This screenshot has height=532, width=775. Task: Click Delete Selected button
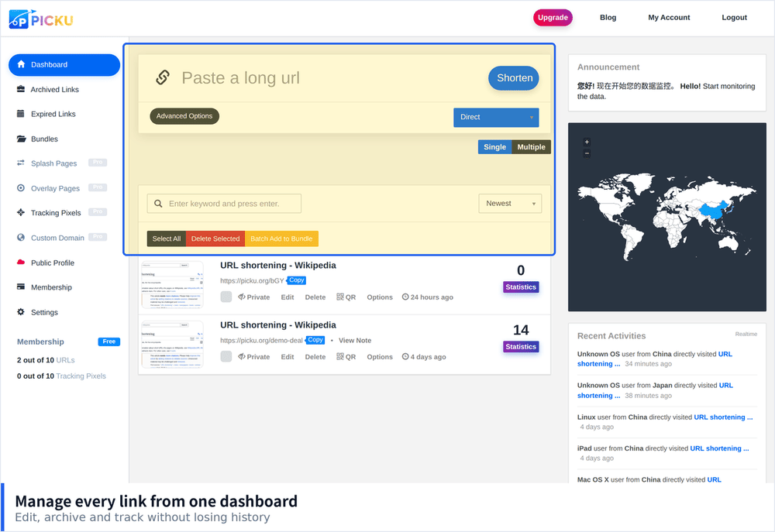coord(215,239)
